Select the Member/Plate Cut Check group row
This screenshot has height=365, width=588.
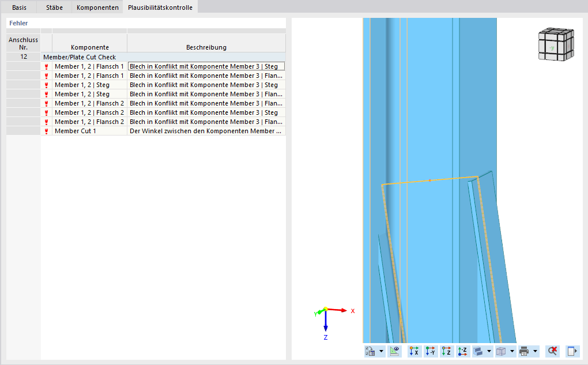[x=163, y=57]
